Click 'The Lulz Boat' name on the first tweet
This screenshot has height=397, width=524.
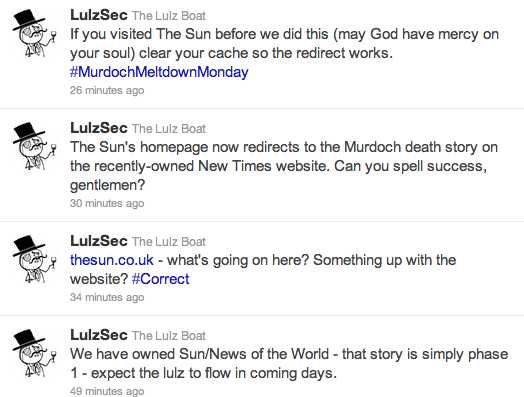click(169, 16)
